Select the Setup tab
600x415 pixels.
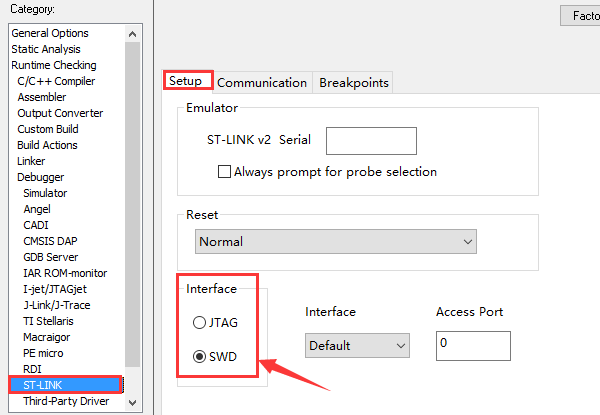click(x=185, y=81)
